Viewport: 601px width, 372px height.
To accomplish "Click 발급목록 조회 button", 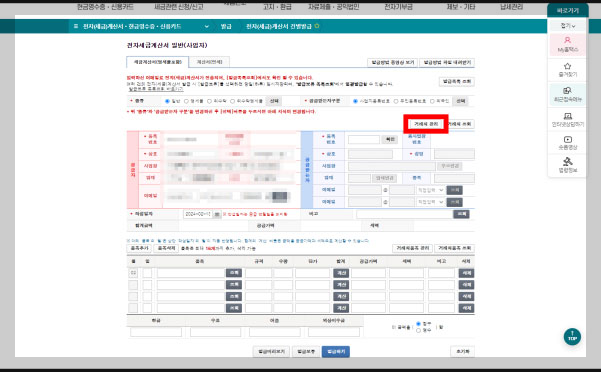I will (x=457, y=82).
